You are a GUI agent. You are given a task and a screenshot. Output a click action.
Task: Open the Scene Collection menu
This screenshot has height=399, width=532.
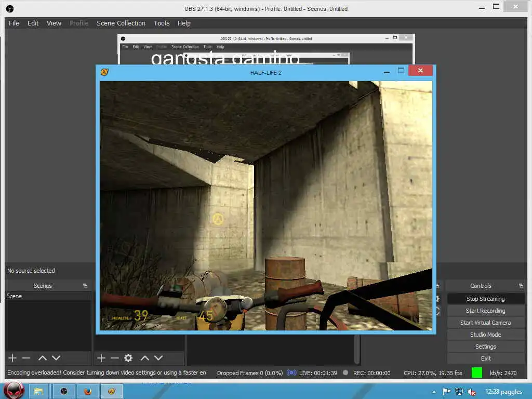121,23
